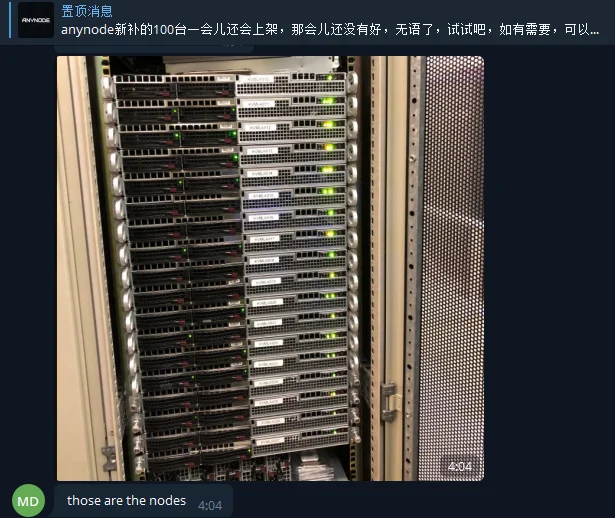Select the 'those are the nodes' message

(x=143, y=501)
